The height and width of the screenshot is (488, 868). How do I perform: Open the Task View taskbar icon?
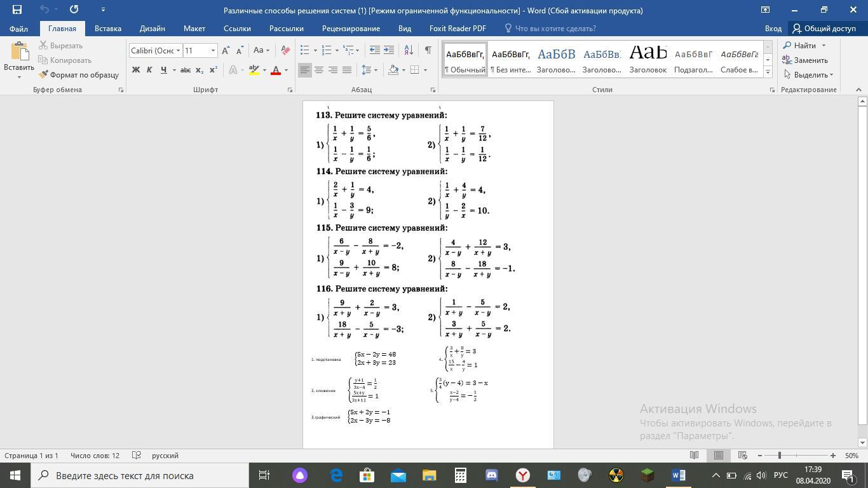click(x=264, y=475)
